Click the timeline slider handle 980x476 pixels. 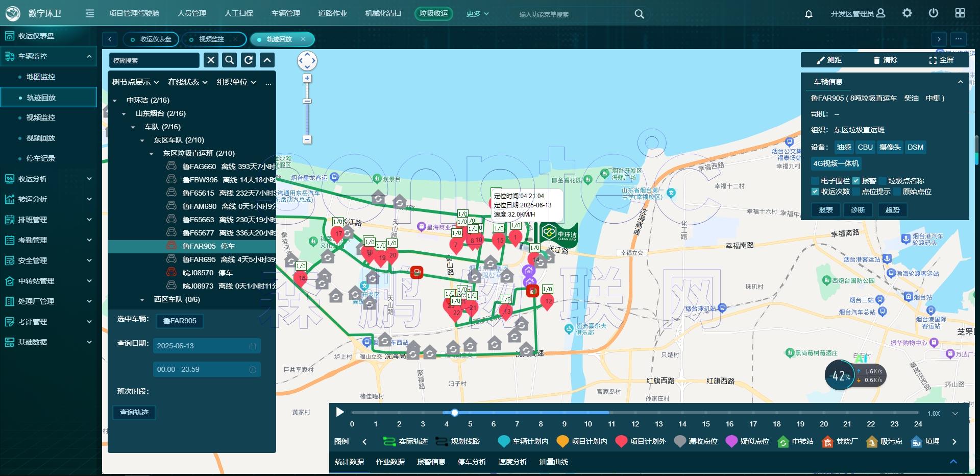(454, 413)
